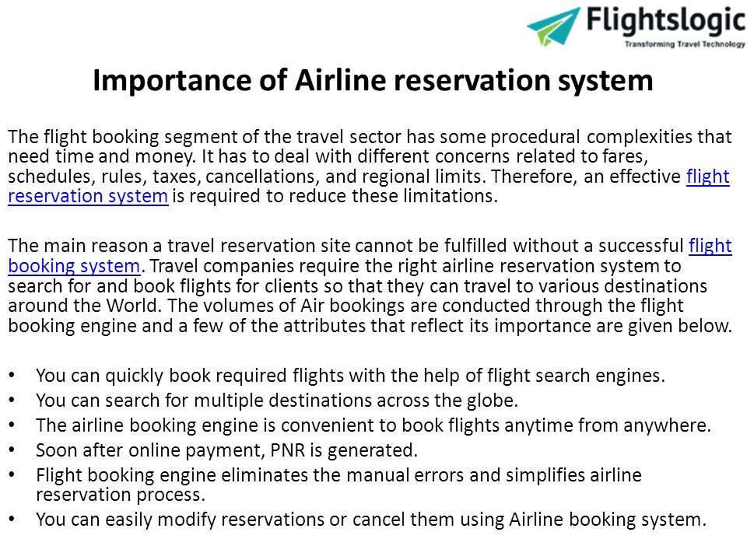
Task: Select the bullet about modifying or cancelling reservations
Action: click(371, 520)
